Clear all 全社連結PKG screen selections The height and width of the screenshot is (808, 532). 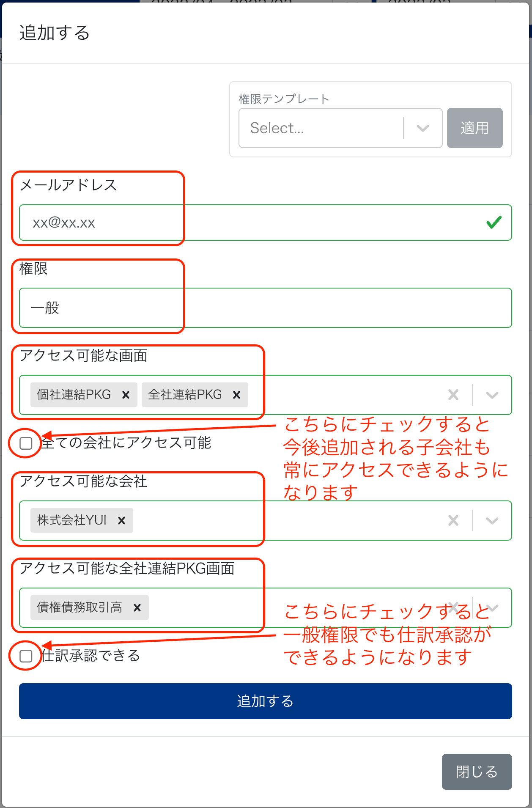point(453,608)
